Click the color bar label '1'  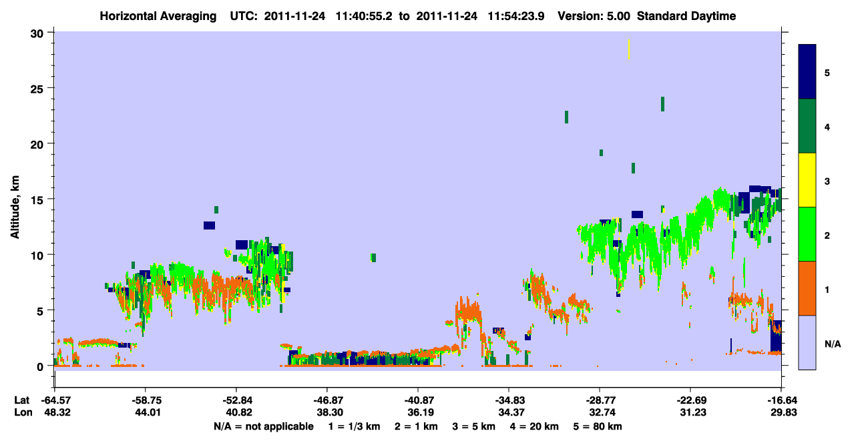pyautogui.click(x=827, y=289)
